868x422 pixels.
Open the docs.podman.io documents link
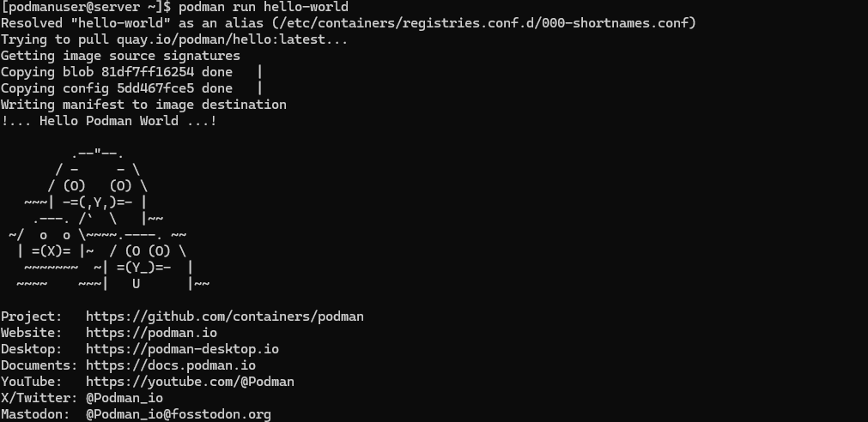point(171,365)
